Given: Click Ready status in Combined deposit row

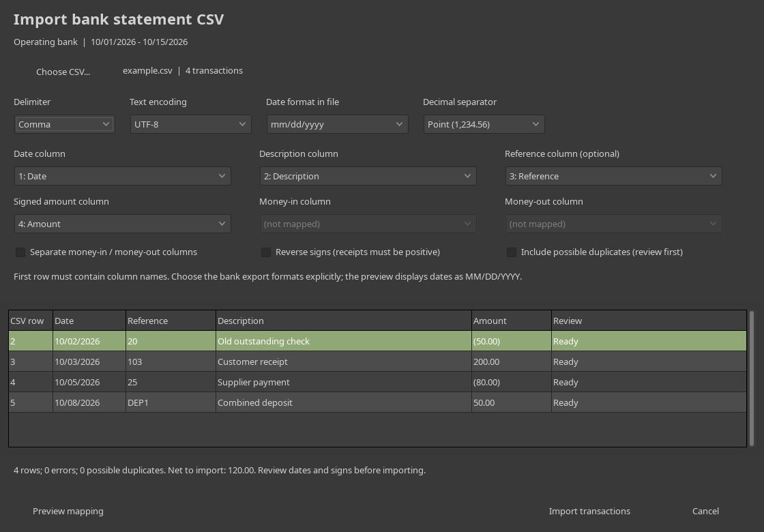Looking at the screenshot, I should coord(649,402).
